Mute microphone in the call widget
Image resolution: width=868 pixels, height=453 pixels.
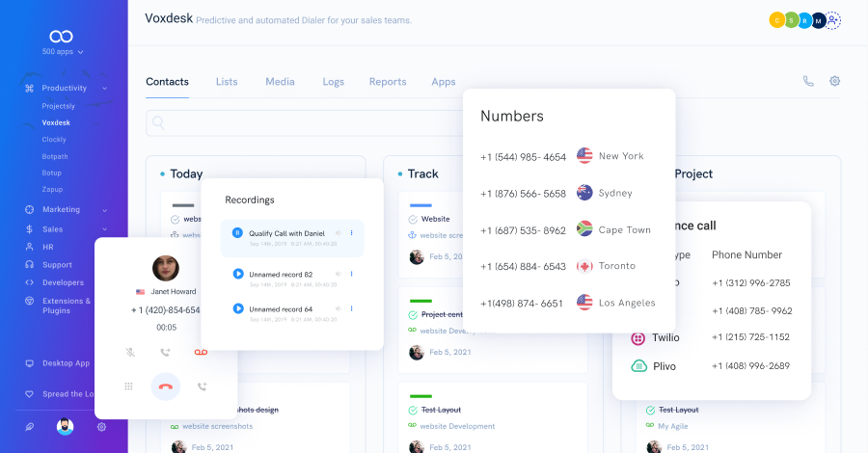[130, 353]
